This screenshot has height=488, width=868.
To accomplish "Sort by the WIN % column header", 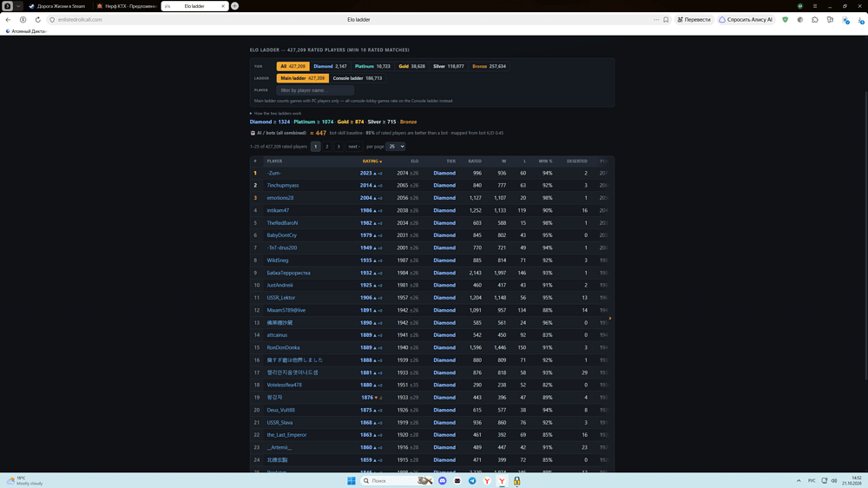I will tap(545, 162).
